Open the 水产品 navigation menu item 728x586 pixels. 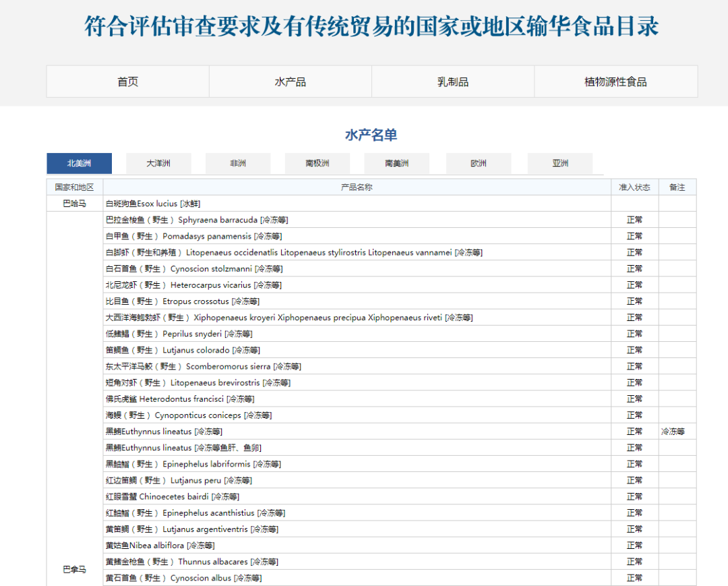tap(290, 82)
